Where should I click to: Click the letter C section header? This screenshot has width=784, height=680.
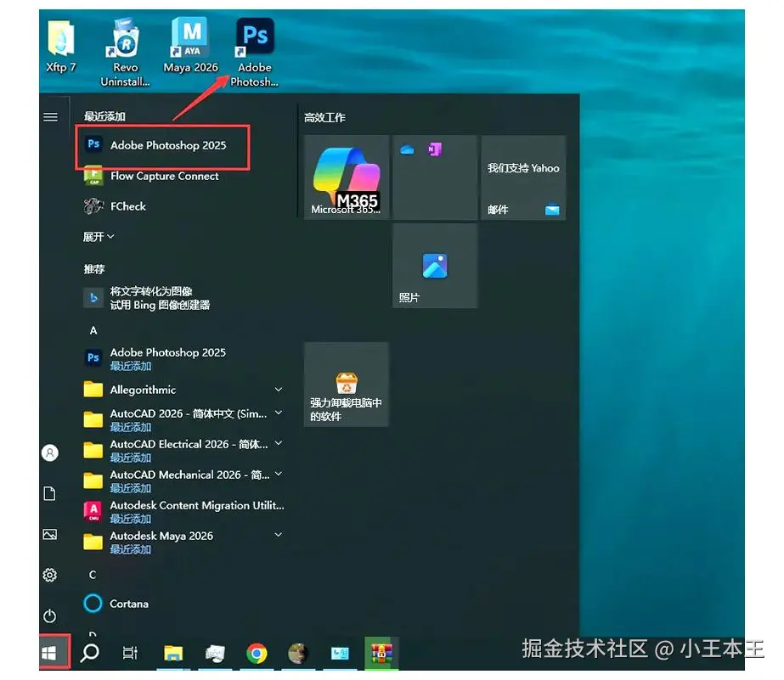pyautogui.click(x=93, y=575)
